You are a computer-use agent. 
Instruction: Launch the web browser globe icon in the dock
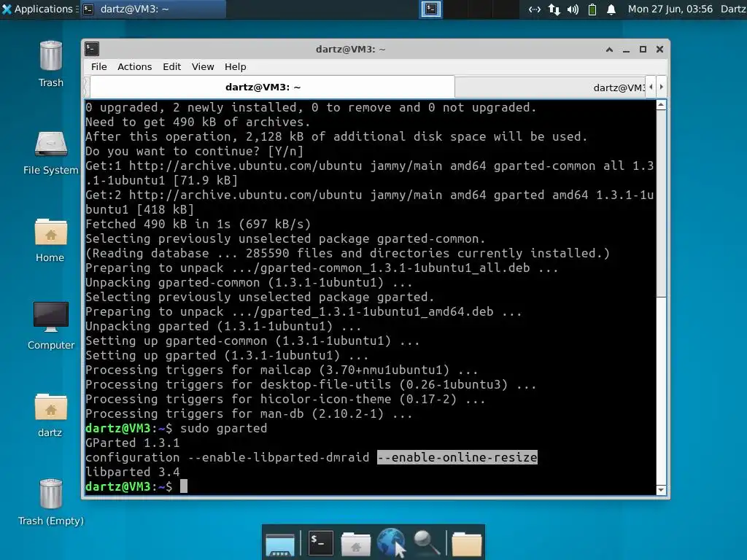(391, 542)
